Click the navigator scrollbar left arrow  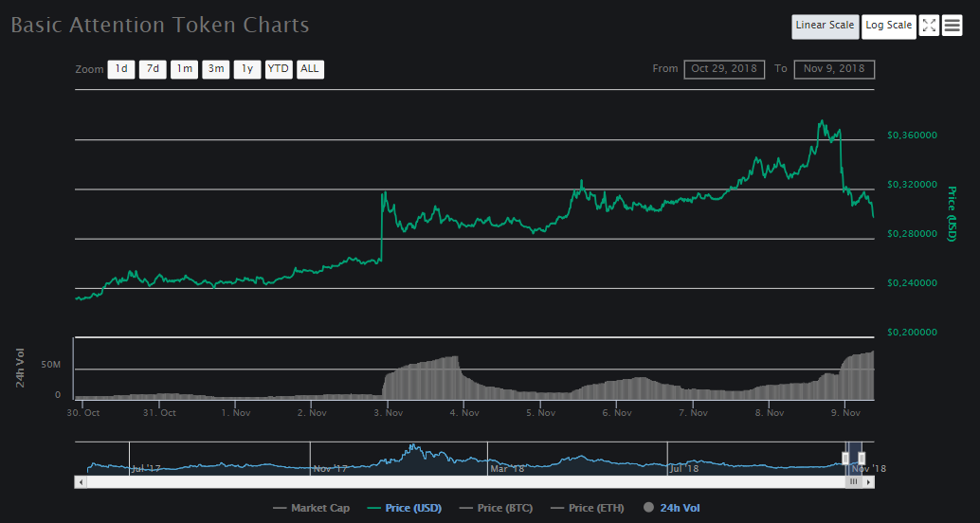[80, 482]
